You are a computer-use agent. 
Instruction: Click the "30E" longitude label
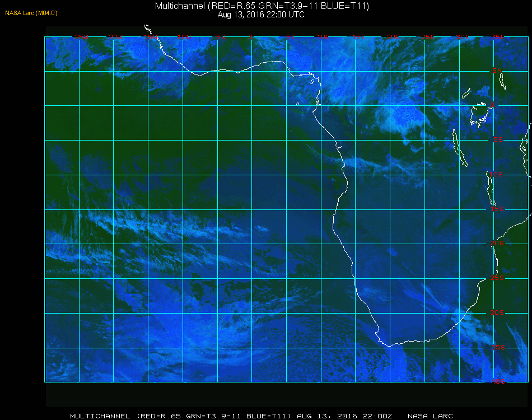tap(463, 37)
